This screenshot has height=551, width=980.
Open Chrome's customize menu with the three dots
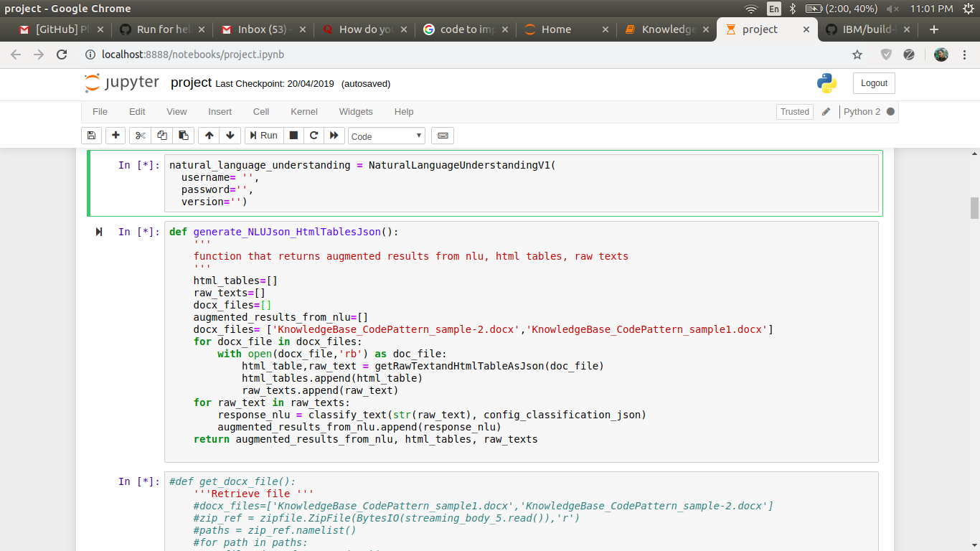click(965, 55)
